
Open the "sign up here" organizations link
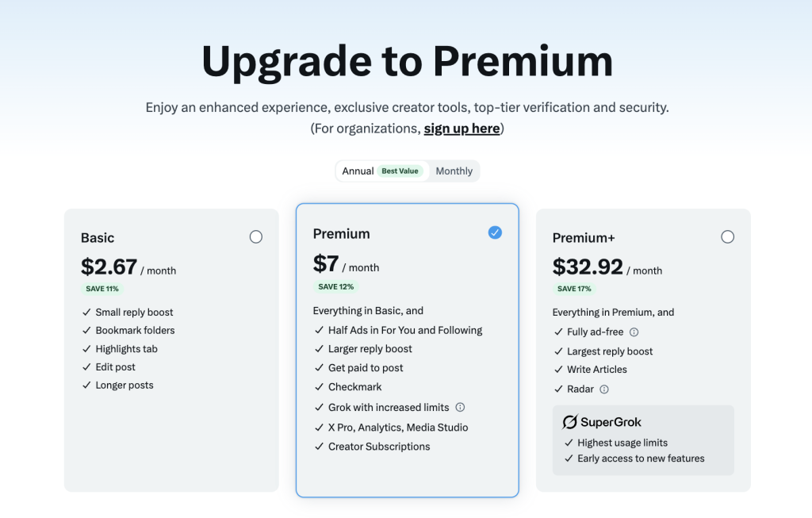point(462,129)
